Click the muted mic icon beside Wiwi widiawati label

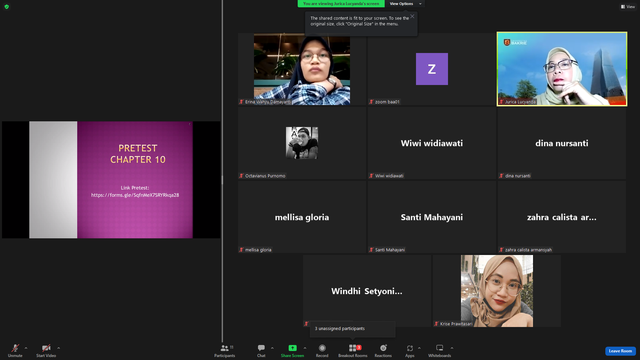pyautogui.click(x=371, y=176)
